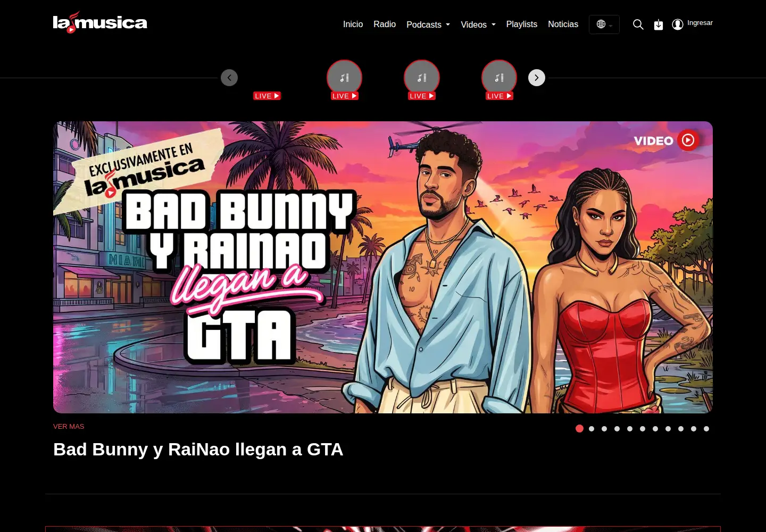Select the fifth carousel slide dot
The image size is (766, 532).
pyautogui.click(x=630, y=429)
